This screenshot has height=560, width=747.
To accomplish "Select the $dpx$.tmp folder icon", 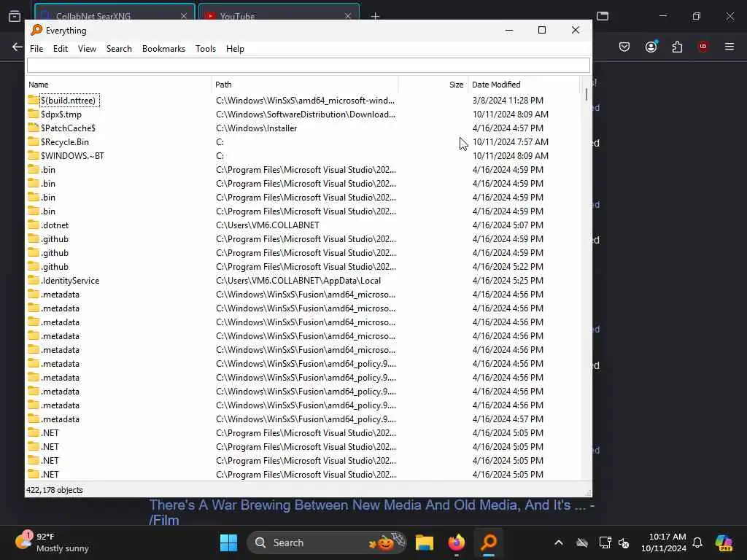I will click(x=33, y=114).
